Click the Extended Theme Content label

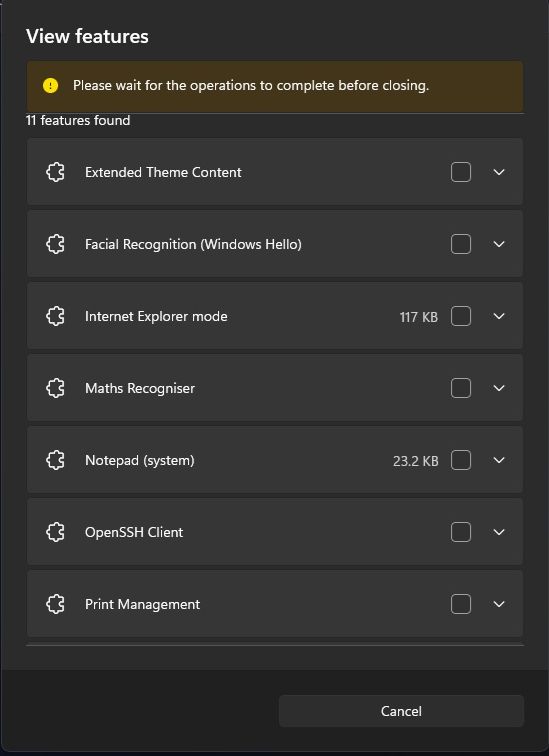(x=163, y=172)
